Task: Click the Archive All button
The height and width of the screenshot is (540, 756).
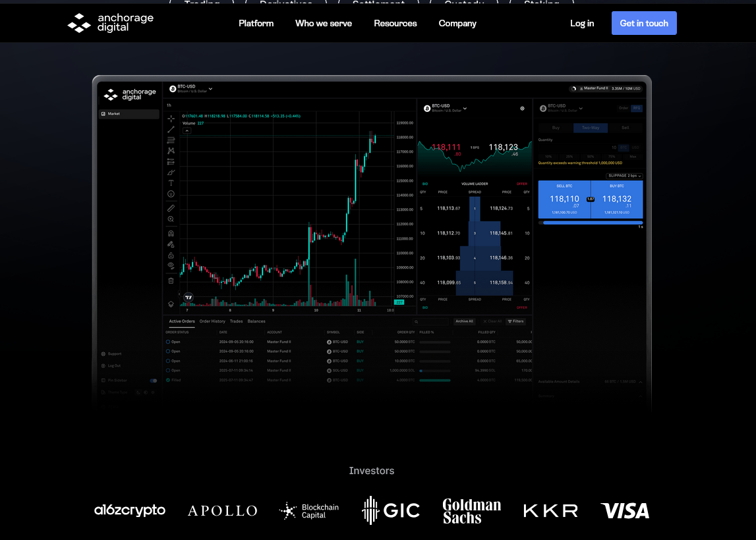Action: [x=464, y=321]
